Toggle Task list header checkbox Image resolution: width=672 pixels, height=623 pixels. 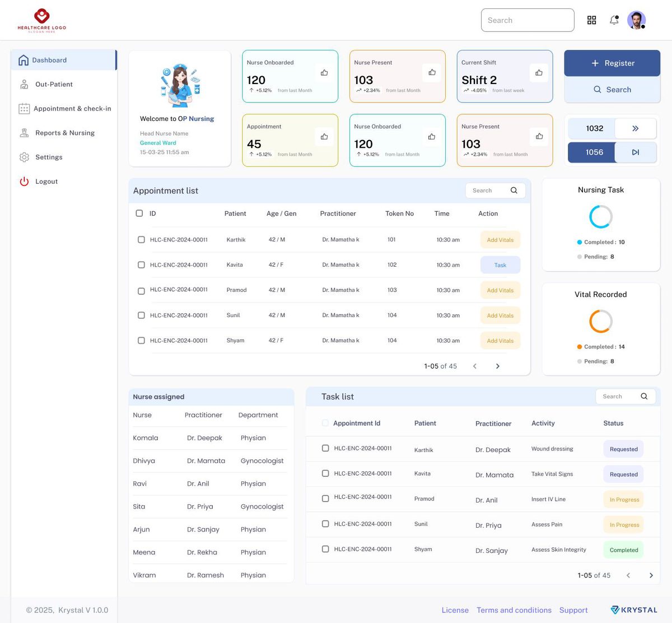point(325,423)
